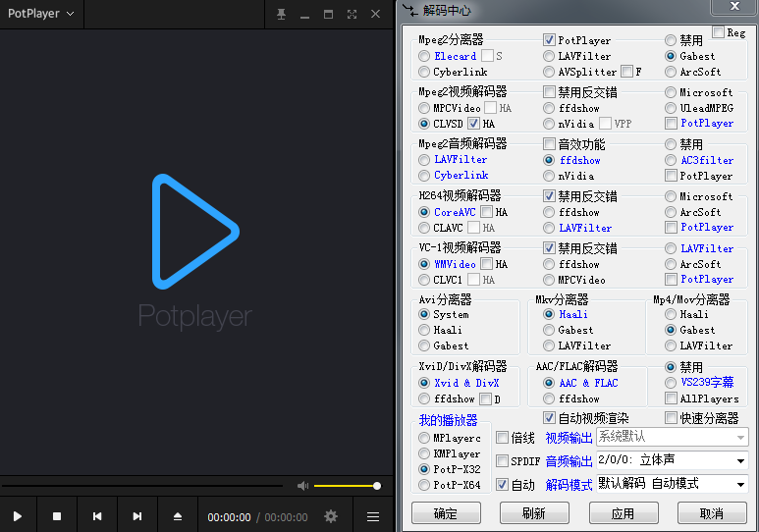Open the PotPlayer main menu dropdown
The width and height of the screenshot is (759, 532).
[40, 14]
